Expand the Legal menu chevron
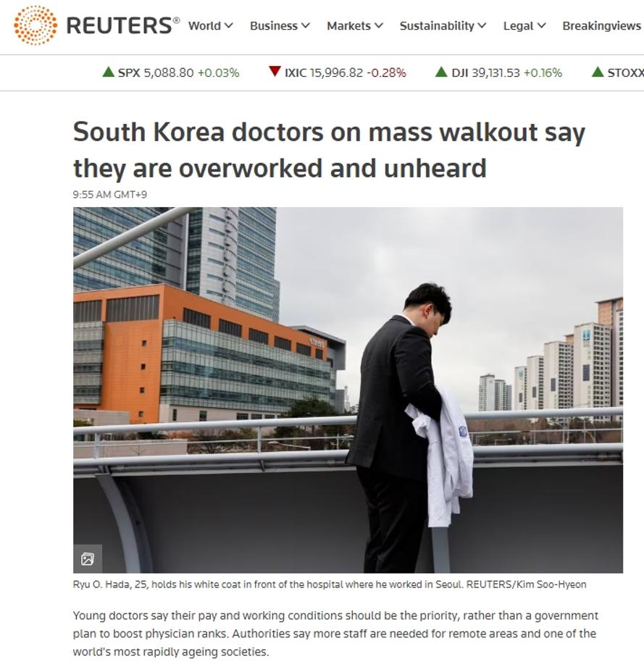Image resolution: width=644 pixels, height=662 pixels. 541,25
